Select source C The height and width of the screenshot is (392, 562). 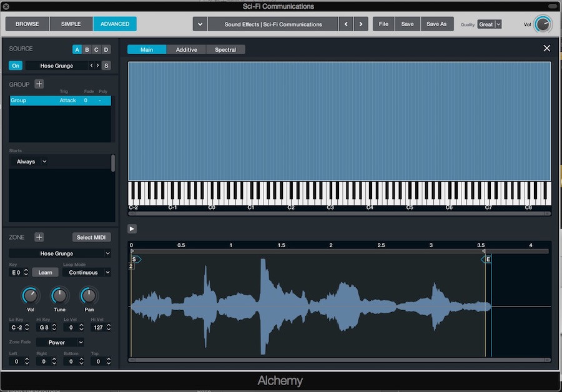(96, 49)
